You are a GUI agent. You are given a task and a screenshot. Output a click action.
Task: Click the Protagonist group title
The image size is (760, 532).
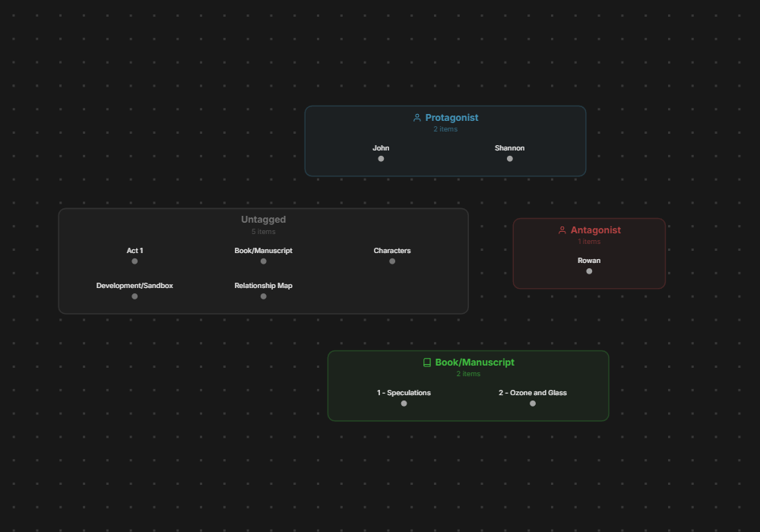pos(452,118)
